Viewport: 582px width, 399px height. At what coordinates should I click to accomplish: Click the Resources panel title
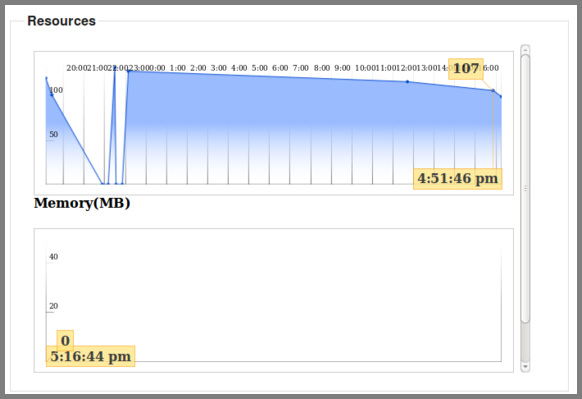coord(62,21)
